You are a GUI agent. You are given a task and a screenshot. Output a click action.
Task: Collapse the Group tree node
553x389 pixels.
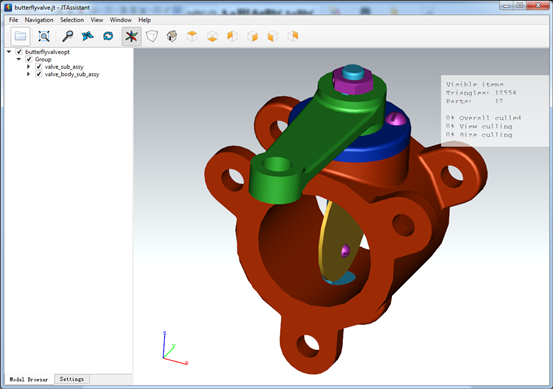[x=19, y=59]
